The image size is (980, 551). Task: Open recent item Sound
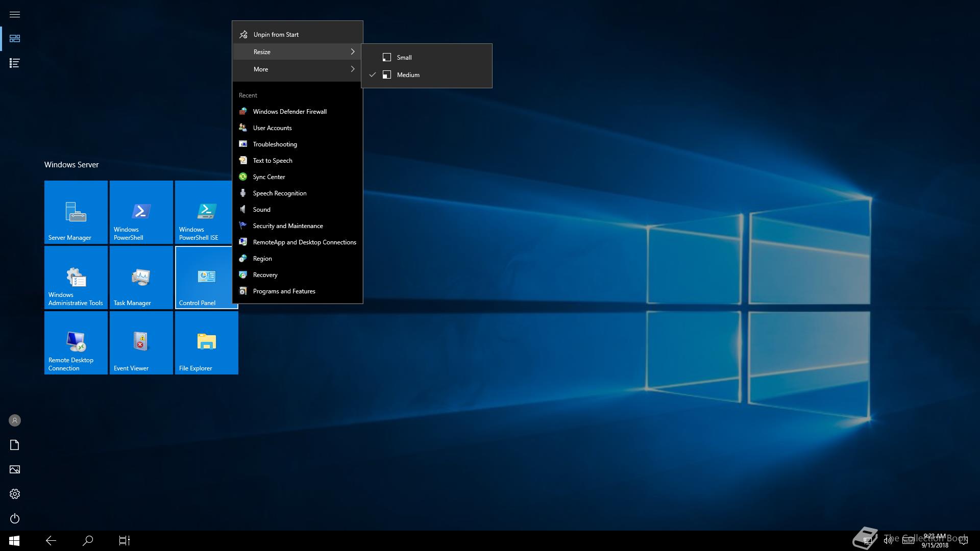click(298, 210)
